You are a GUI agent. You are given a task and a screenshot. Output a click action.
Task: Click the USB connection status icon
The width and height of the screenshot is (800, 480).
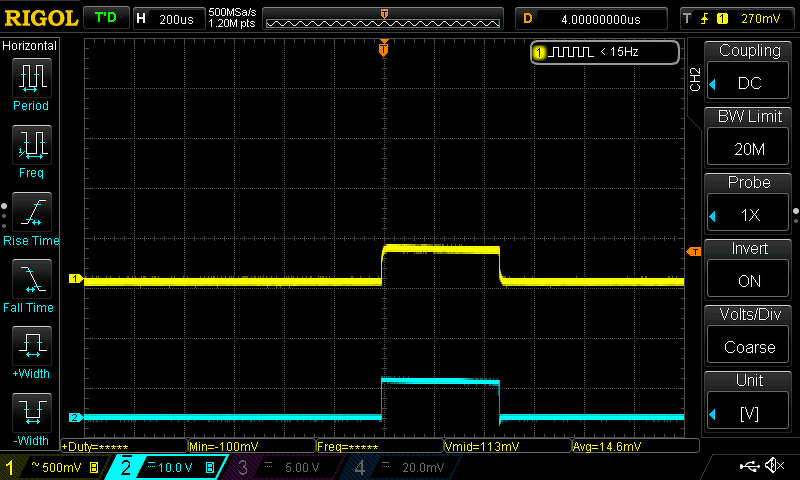[x=749, y=465]
